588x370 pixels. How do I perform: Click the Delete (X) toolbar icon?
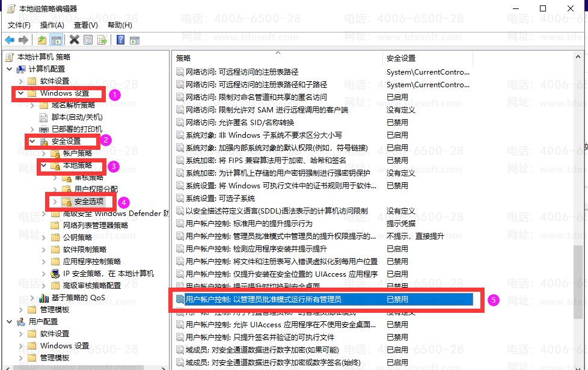pos(74,40)
